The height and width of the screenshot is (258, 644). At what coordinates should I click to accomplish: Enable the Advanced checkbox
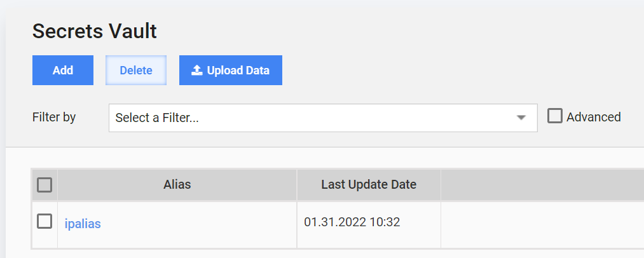(x=554, y=116)
